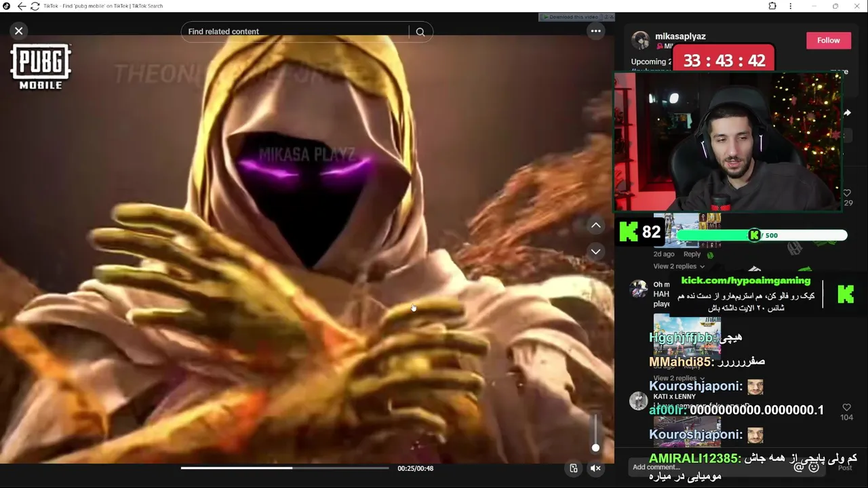The height and width of the screenshot is (488, 868).
Task: Click the KATI x LENNY commenter avatar
Action: (x=638, y=401)
